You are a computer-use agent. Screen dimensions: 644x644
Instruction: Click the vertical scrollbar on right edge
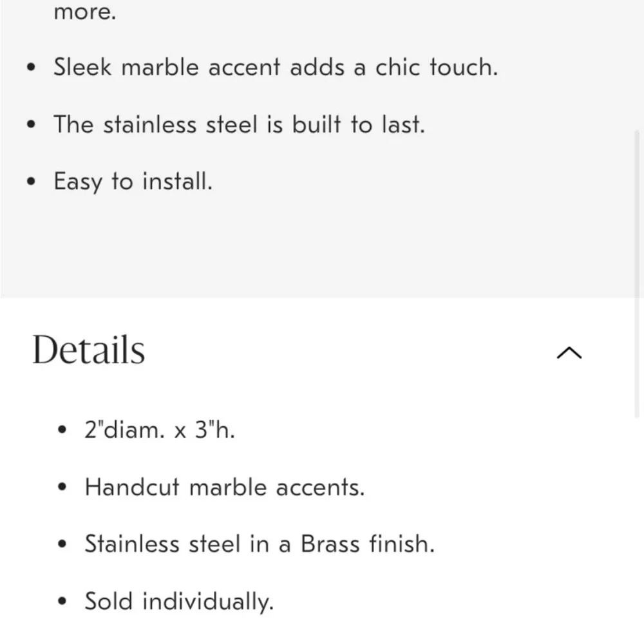(x=637, y=274)
